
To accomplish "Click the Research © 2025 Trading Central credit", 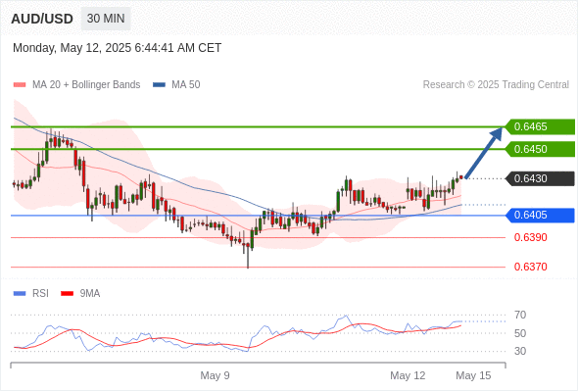I will (496, 85).
